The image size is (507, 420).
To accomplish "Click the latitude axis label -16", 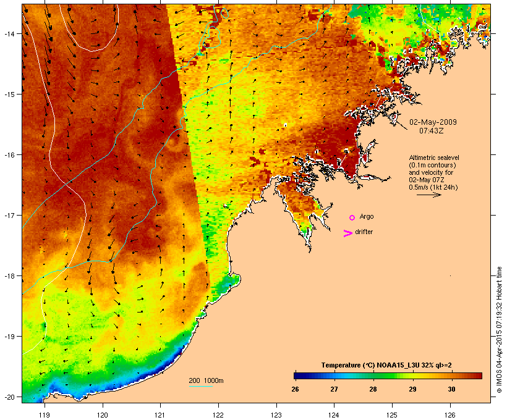I will click(9, 155).
